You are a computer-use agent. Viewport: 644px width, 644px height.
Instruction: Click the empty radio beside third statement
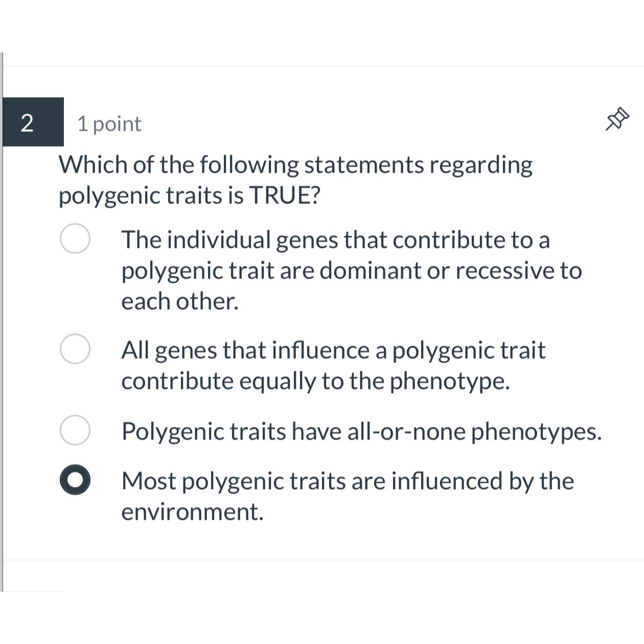[75, 430]
